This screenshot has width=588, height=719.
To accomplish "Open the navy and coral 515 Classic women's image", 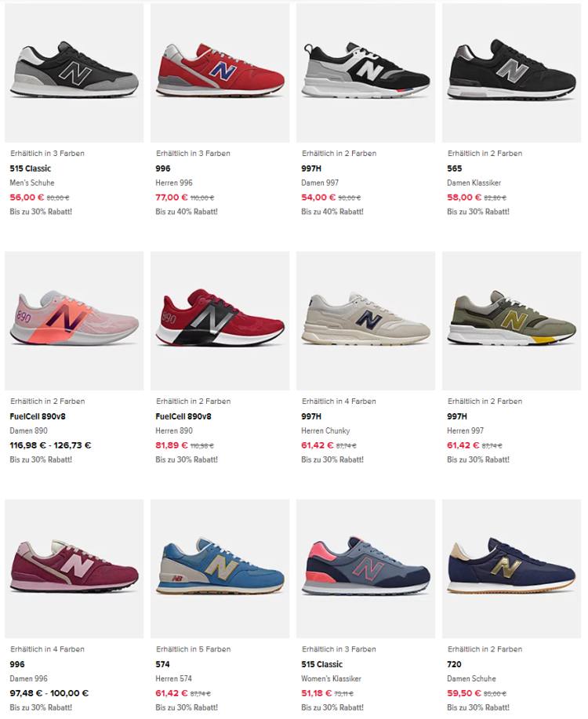I will point(365,568).
